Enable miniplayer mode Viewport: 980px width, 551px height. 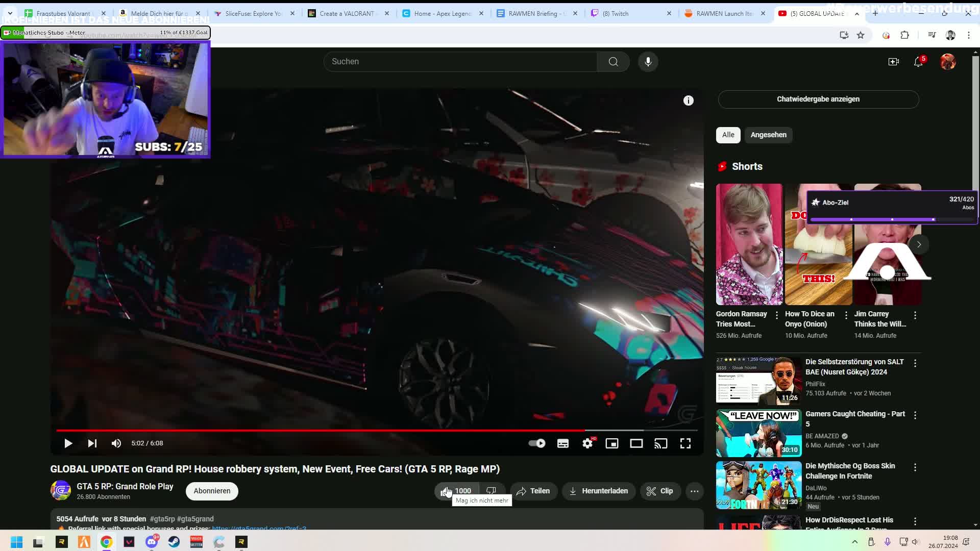[612, 443]
